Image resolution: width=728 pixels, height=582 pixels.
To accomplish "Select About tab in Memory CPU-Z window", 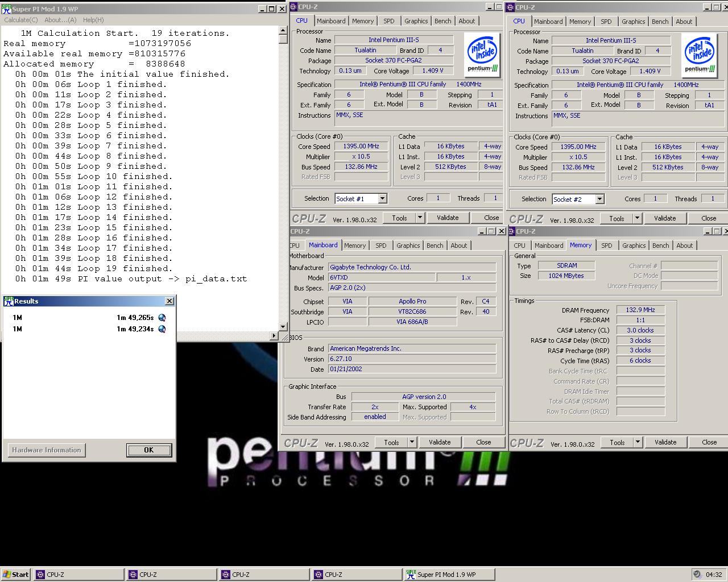I will click(685, 246).
